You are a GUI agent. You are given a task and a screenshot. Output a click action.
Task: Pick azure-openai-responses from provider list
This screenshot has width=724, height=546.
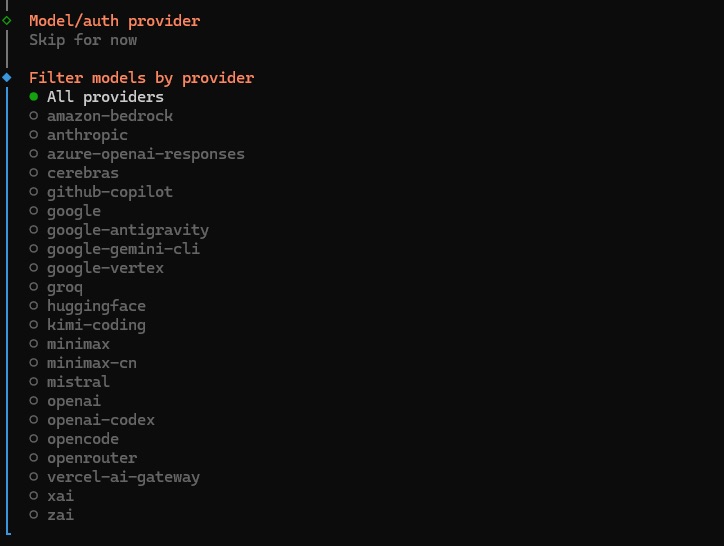coord(145,154)
